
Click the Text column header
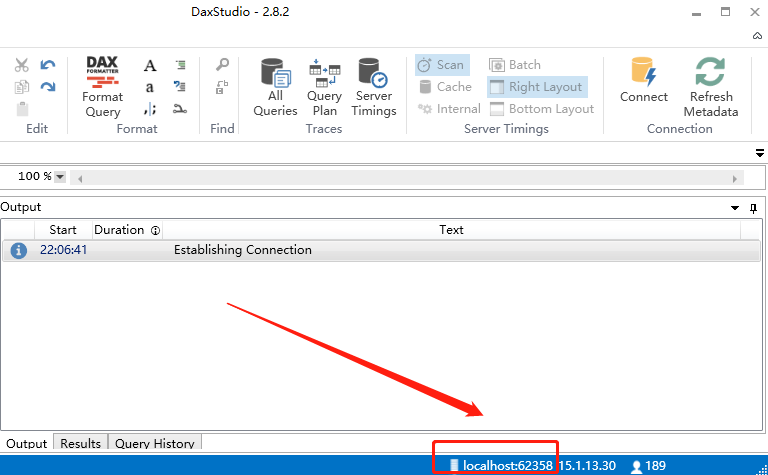pyautogui.click(x=451, y=230)
